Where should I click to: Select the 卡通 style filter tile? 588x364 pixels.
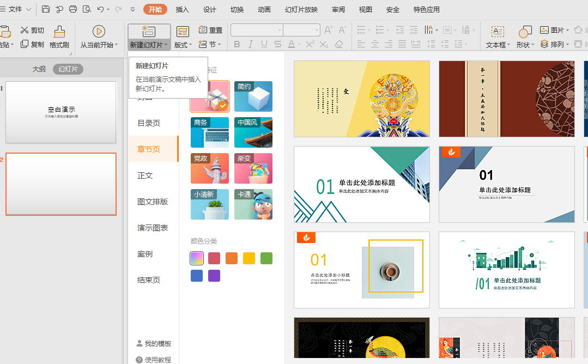pos(253,204)
